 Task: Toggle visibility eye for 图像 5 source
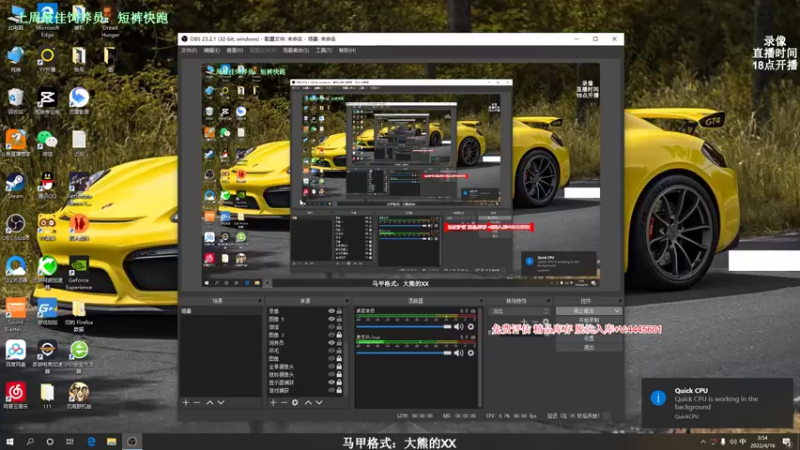331,319
